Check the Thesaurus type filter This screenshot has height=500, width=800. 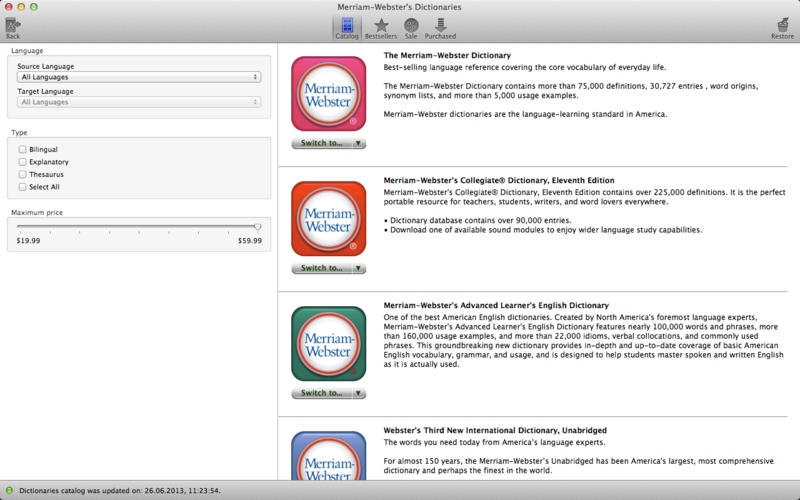click(22, 174)
